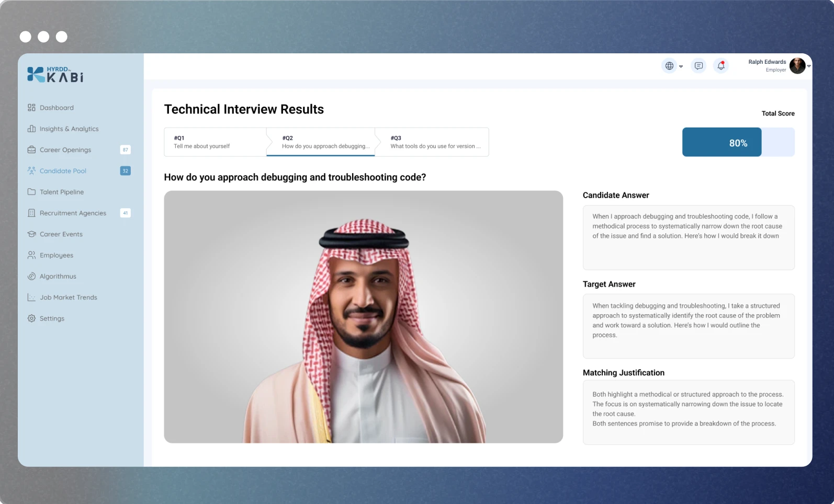
Task: Click the Target Answer heading
Action: [x=609, y=284]
